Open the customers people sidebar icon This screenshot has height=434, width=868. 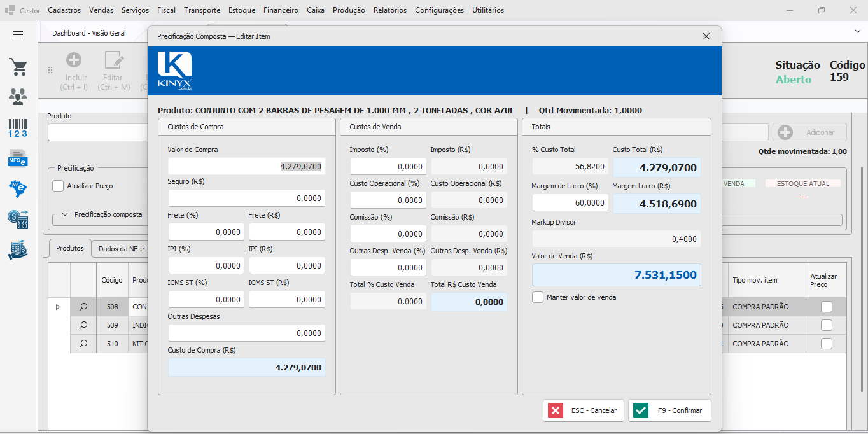(x=18, y=97)
